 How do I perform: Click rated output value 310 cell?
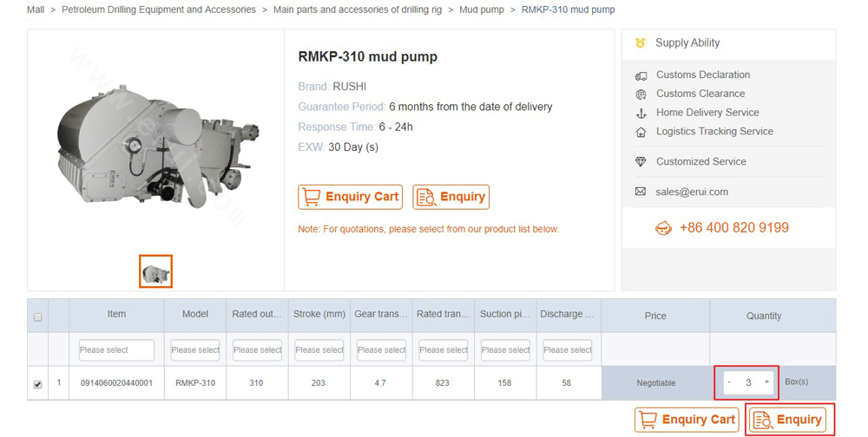tap(256, 382)
